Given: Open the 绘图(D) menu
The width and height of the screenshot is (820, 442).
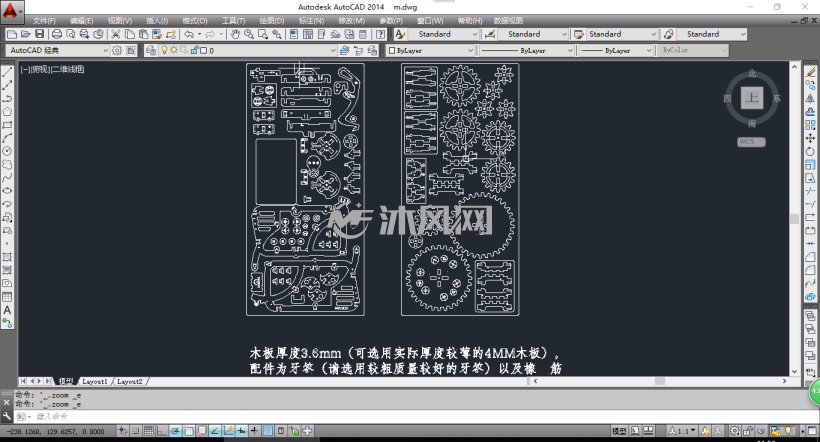Looking at the screenshot, I should click(x=272, y=21).
